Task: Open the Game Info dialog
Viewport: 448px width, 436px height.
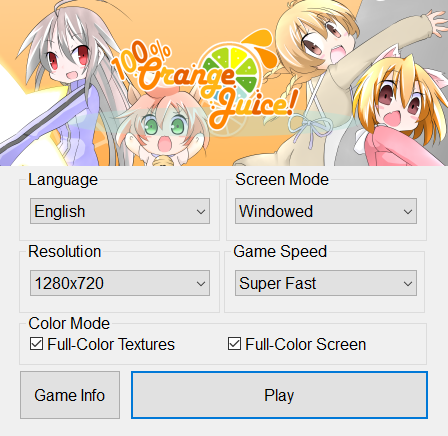Action: [x=70, y=395]
